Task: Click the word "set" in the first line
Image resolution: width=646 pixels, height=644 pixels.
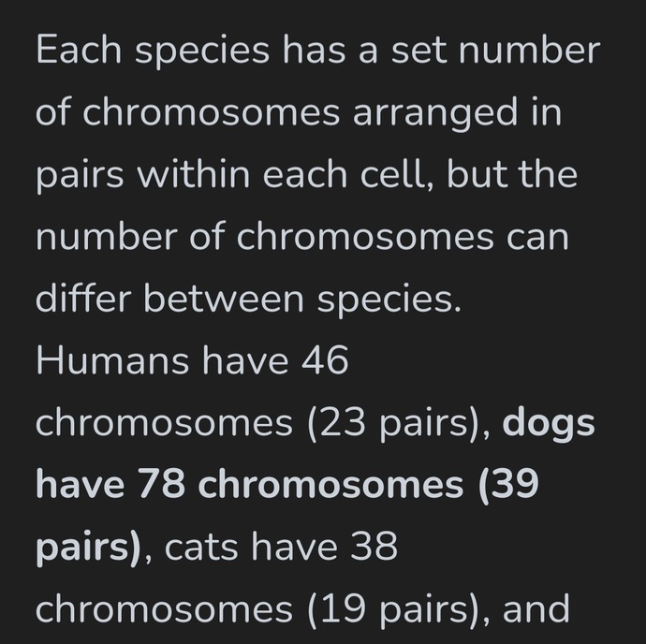Action: click(x=418, y=51)
